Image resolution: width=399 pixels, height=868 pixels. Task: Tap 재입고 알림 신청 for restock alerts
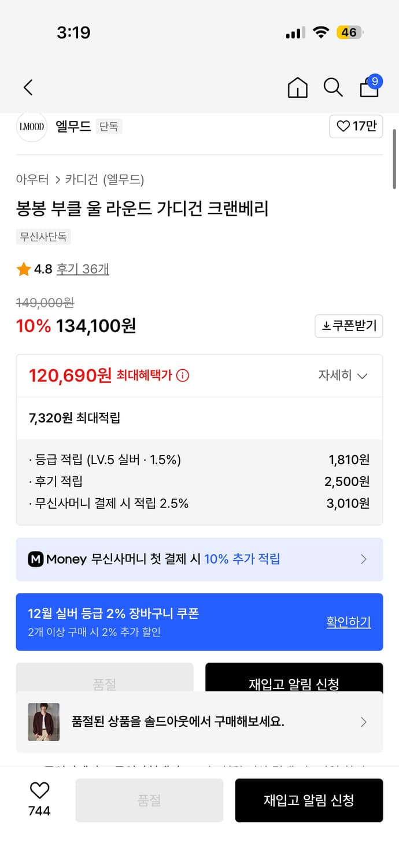point(309,800)
